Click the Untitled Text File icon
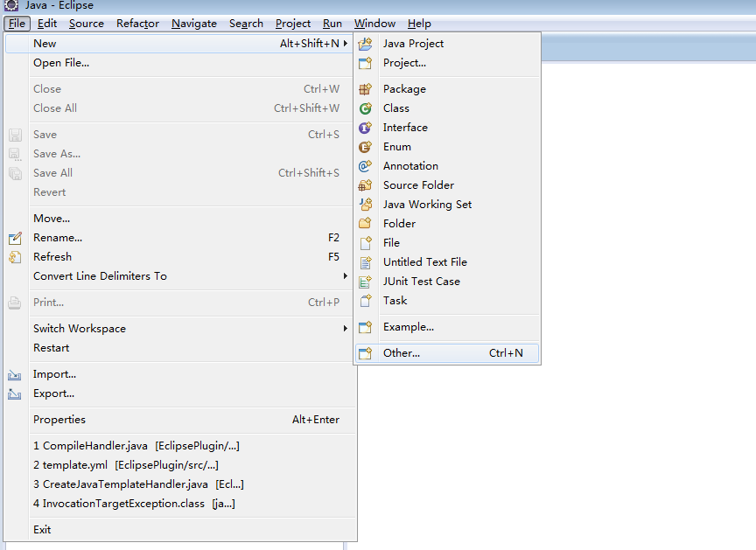 (366, 262)
